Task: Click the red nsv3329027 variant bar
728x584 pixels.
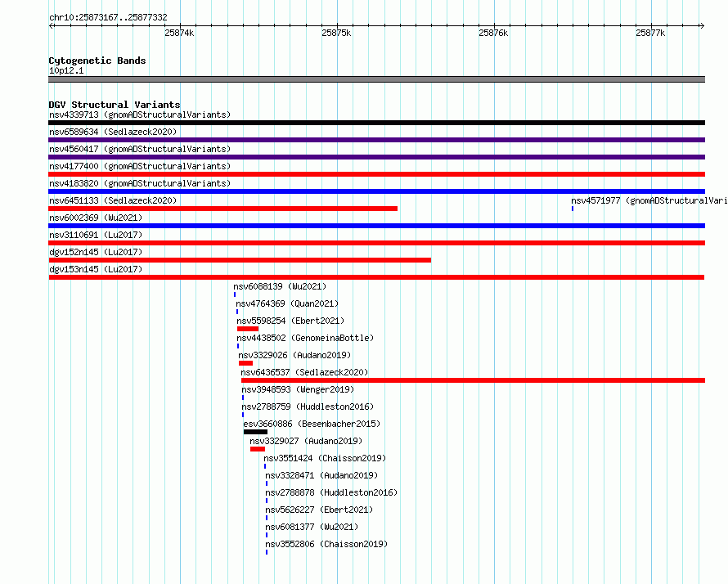Action: [x=258, y=449]
